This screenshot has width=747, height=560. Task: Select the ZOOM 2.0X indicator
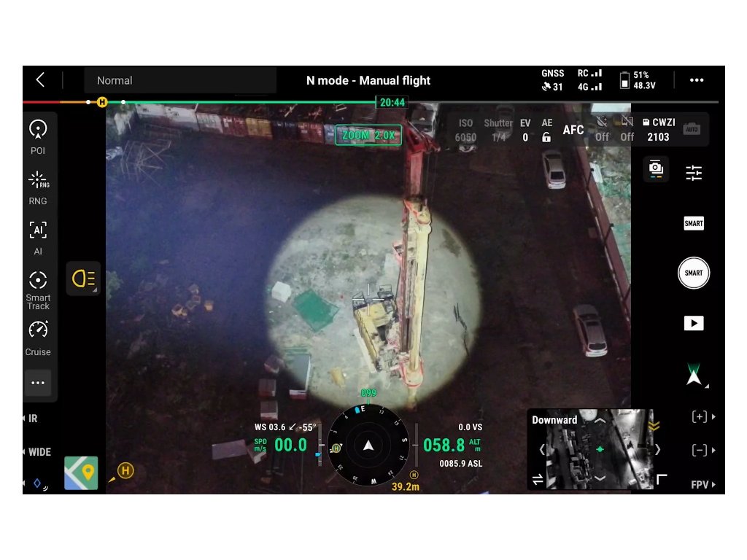tap(368, 135)
